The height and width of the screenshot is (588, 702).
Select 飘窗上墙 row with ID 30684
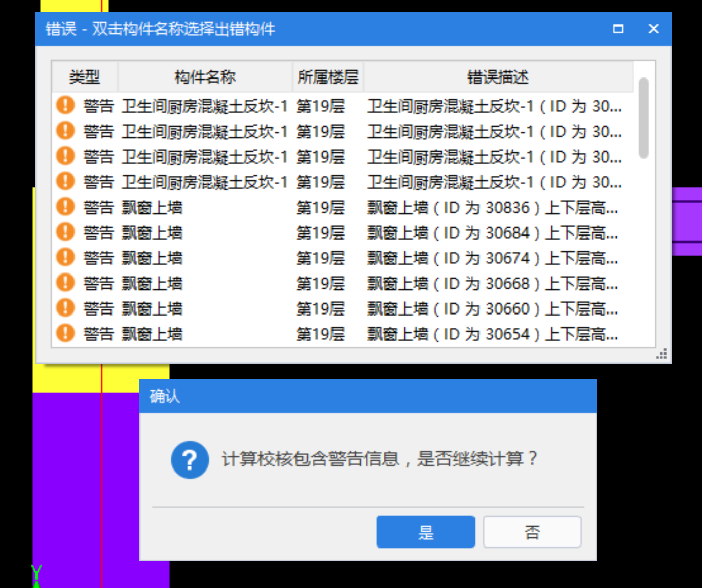pyautogui.click(x=343, y=232)
